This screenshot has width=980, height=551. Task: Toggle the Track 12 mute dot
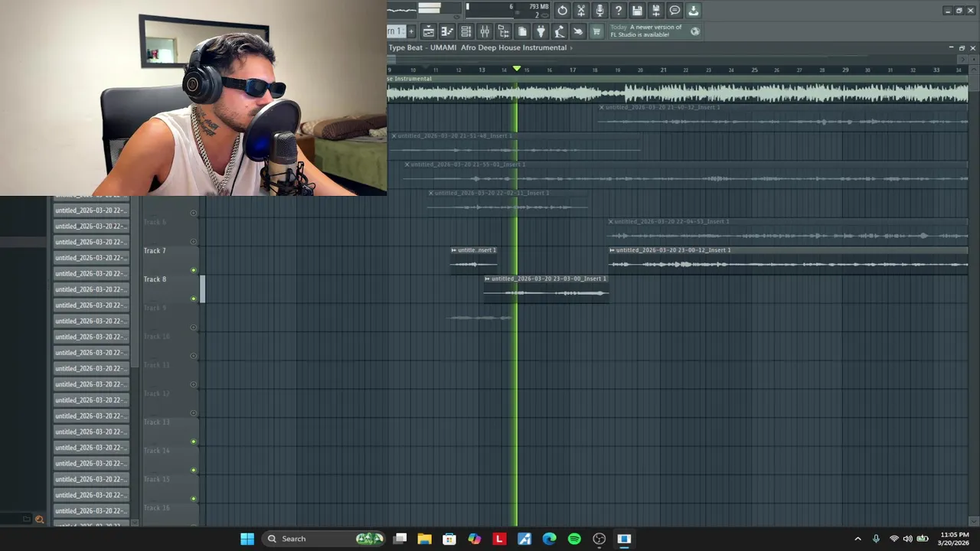coord(193,413)
